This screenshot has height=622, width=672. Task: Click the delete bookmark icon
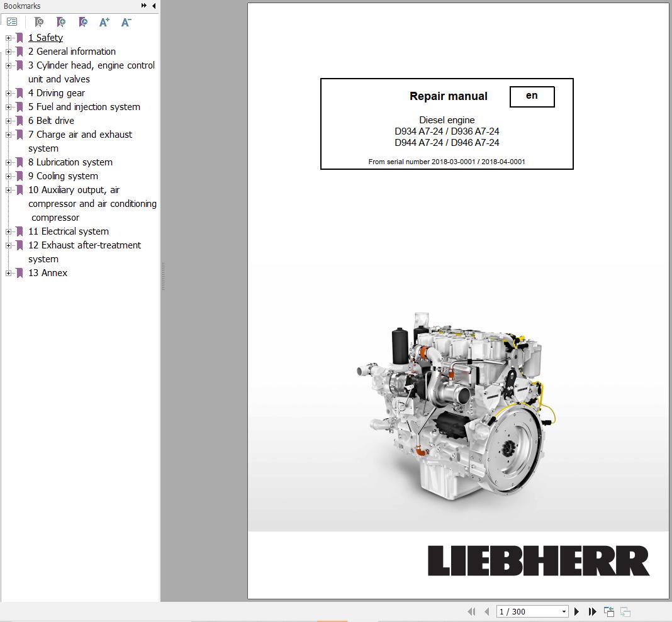pyautogui.click(x=39, y=22)
